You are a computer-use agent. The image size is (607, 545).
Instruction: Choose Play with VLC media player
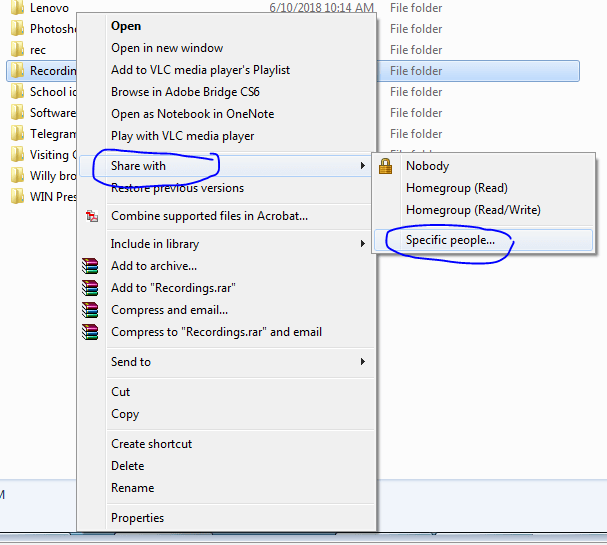coord(182,136)
